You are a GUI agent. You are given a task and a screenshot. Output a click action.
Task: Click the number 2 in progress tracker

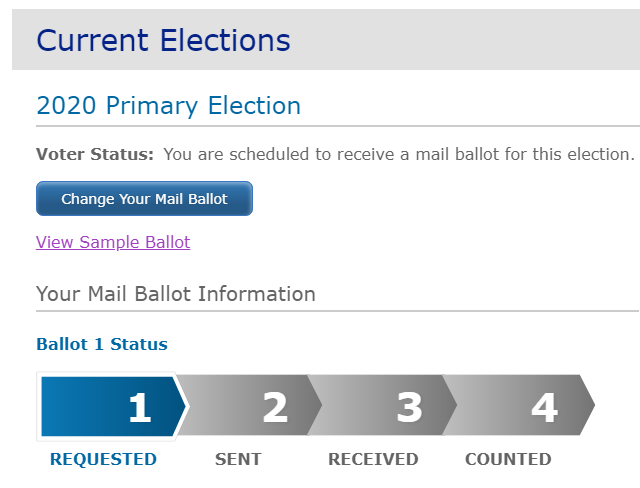[x=275, y=407]
